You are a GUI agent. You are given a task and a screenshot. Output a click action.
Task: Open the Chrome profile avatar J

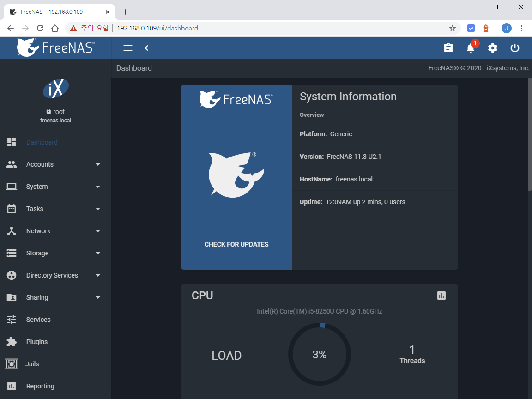507,28
